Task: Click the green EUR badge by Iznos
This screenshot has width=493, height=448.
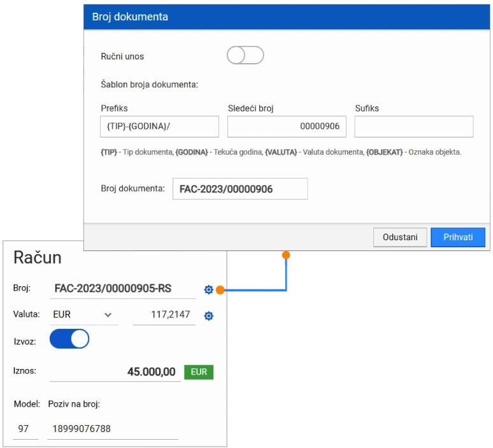Action: point(199,372)
